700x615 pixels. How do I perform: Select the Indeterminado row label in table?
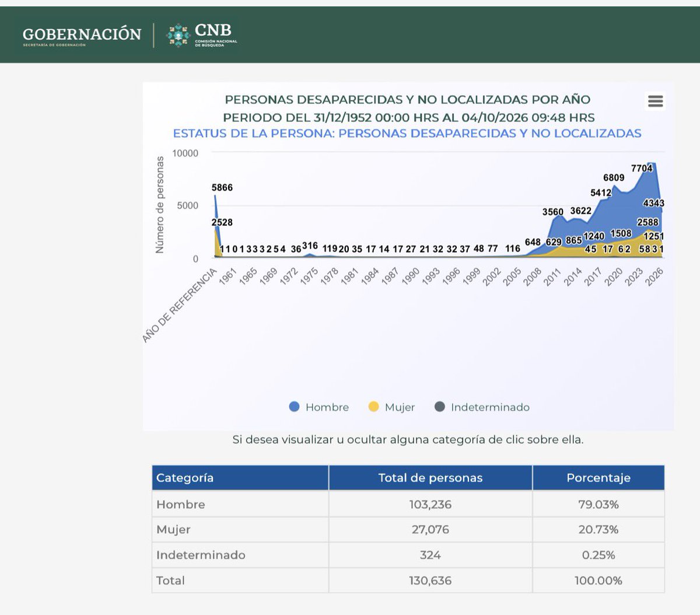[201, 555]
